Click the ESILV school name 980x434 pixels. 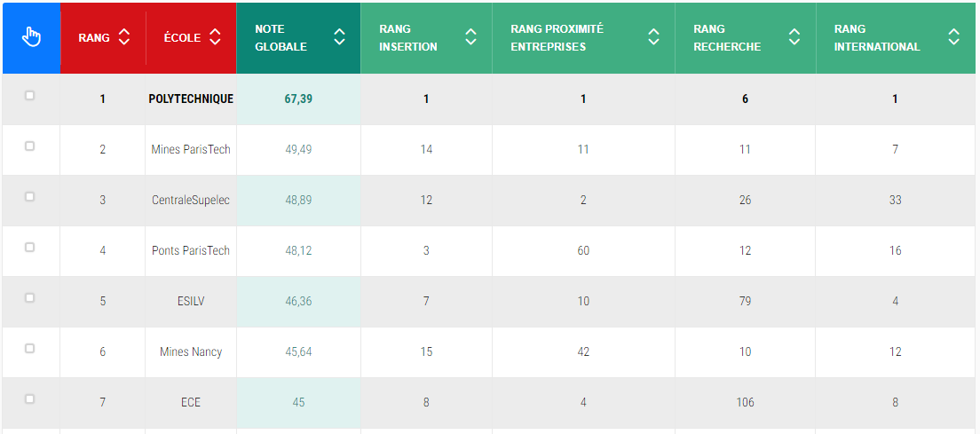pos(191,302)
